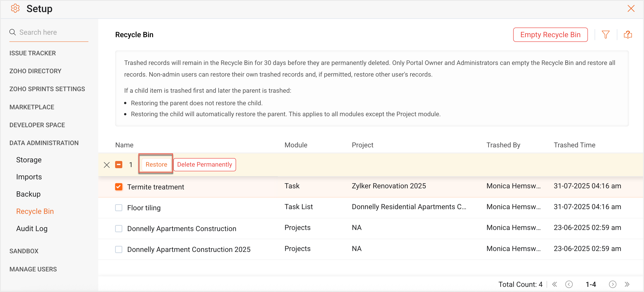The width and height of the screenshot is (644, 292).
Task: Dismiss selection bar with X icon
Action: click(107, 165)
